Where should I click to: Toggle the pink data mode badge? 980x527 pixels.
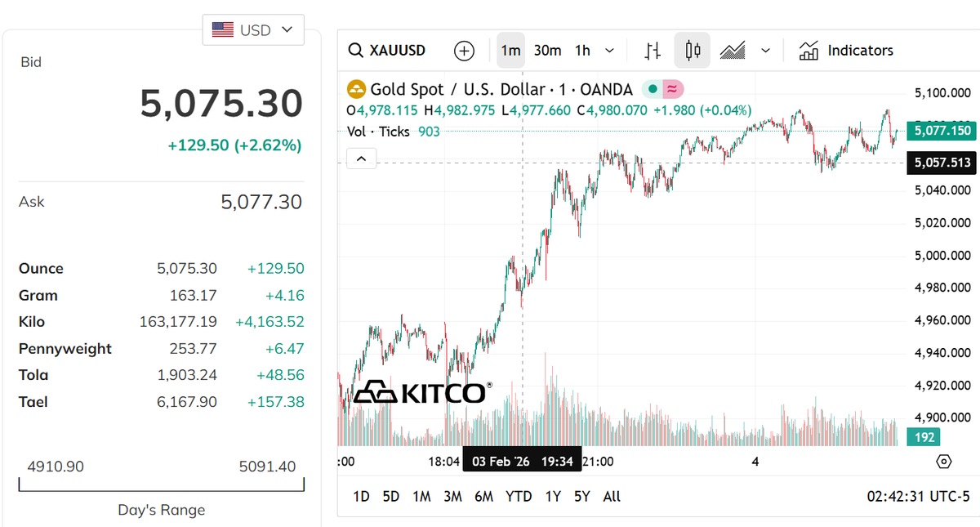point(672,89)
